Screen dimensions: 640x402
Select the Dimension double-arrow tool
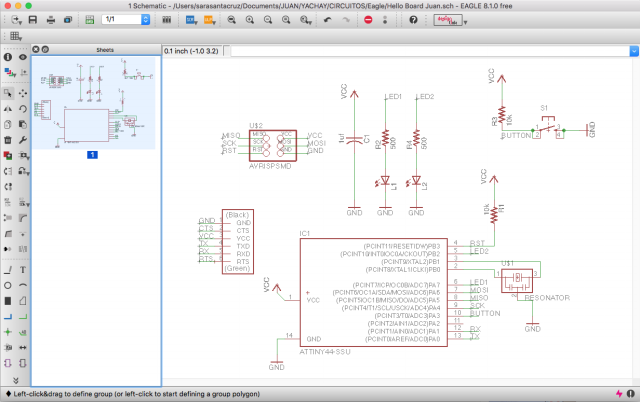click(x=23, y=348)
